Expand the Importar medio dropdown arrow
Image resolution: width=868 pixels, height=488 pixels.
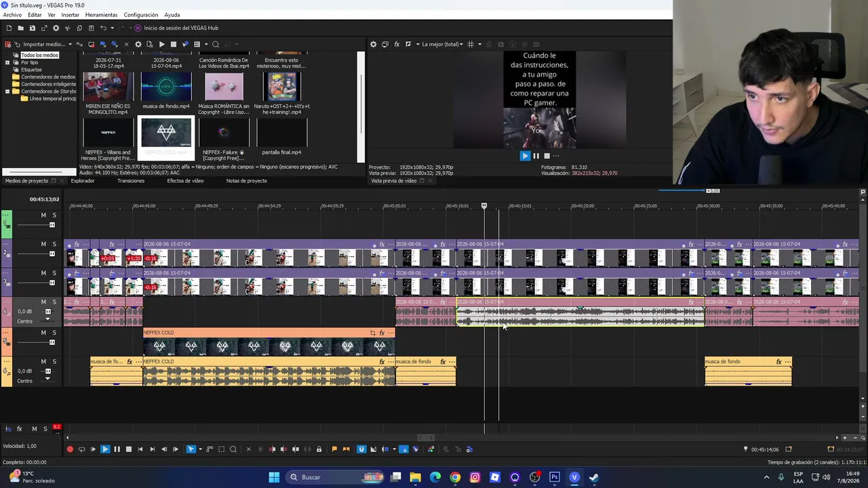coord(70,45)
